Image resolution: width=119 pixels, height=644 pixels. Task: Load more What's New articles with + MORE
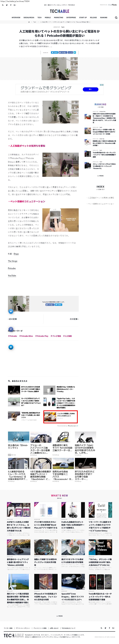(x=60, y=616)
